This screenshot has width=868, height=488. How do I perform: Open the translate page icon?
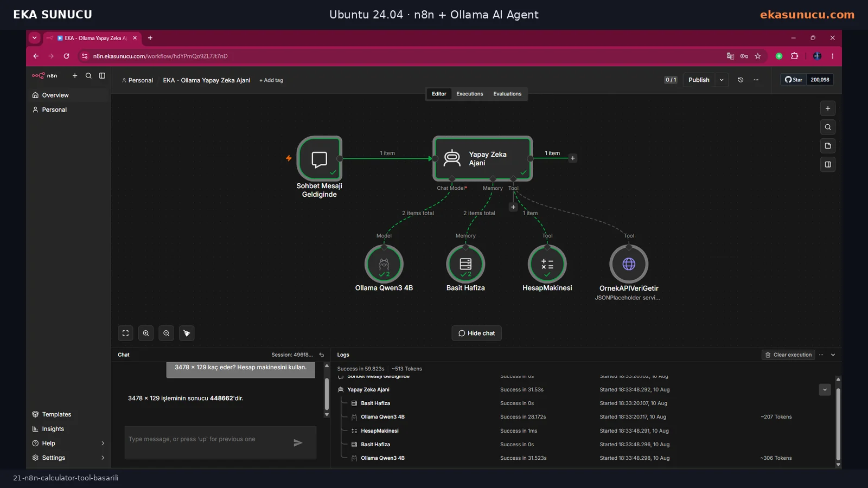click(730, 56)
